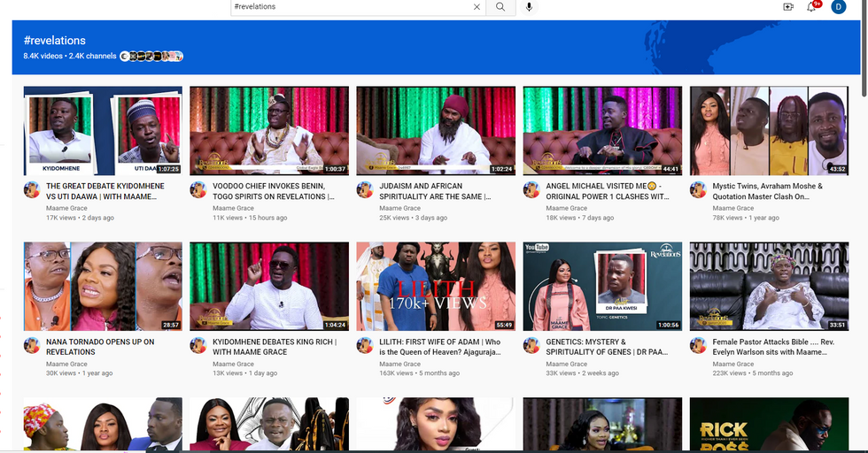
Task: Start voice search with the microphone icon
Action: [530, 7]
